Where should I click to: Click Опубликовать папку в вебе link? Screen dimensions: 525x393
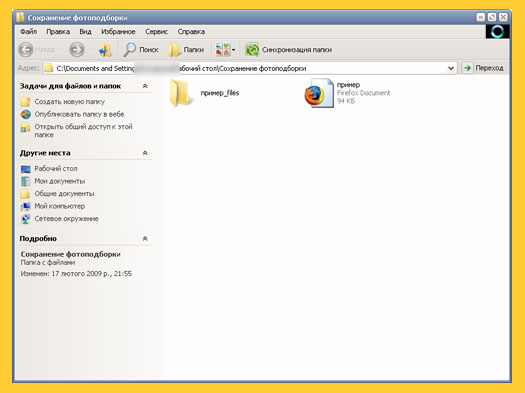point(79,114)
